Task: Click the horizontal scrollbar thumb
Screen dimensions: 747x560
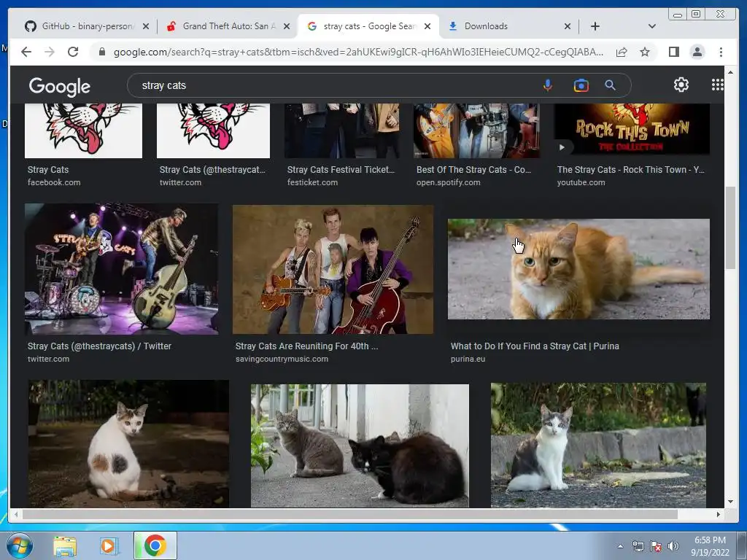Action: click(349, 514)
